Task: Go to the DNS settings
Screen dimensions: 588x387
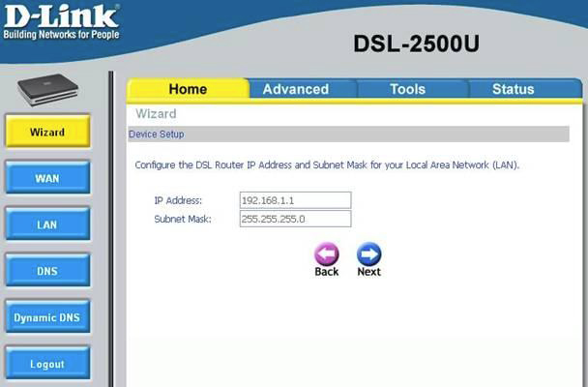Action: pyautogui.click(x=47, y=271)
